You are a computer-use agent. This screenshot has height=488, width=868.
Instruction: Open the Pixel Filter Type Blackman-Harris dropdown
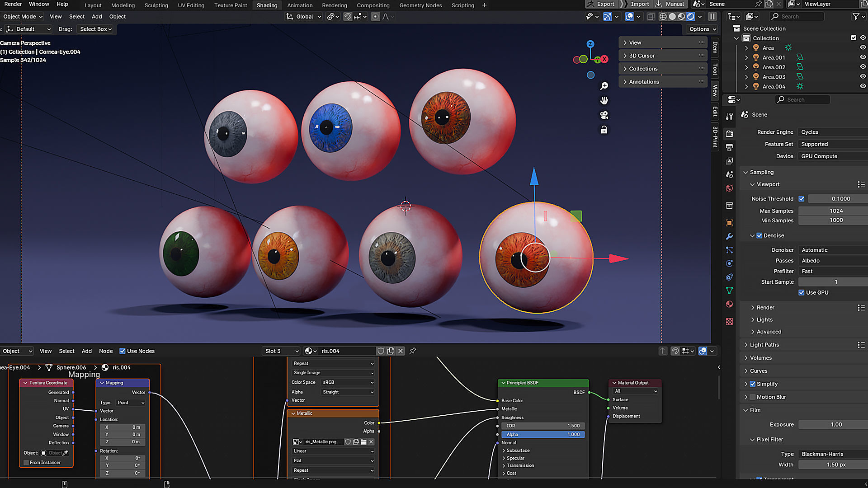[833, 454]
